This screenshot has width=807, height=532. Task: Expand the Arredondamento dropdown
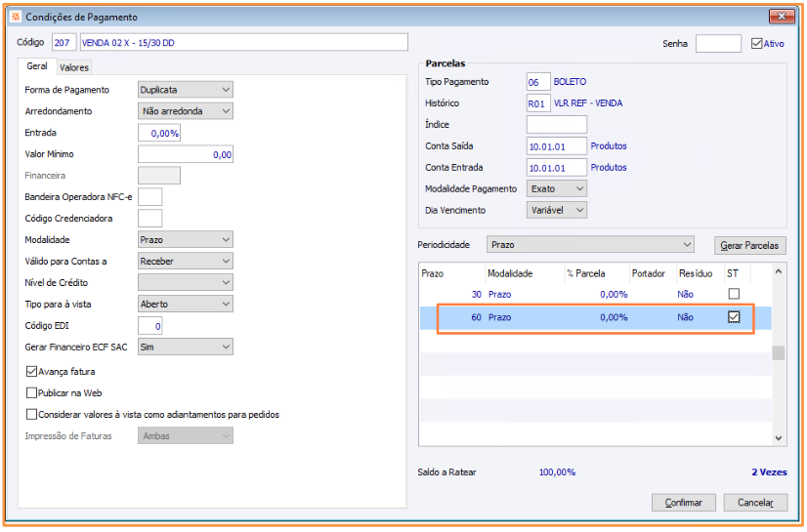[186, 111]
